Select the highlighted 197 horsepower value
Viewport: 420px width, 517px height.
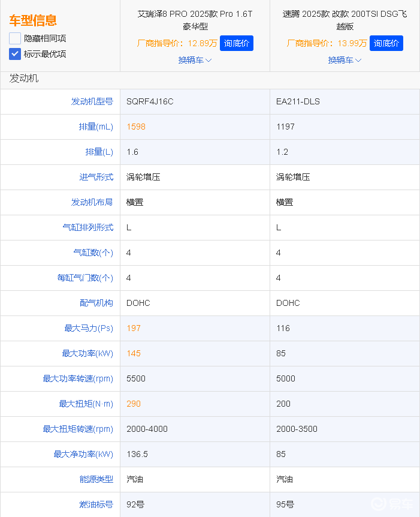134,328
